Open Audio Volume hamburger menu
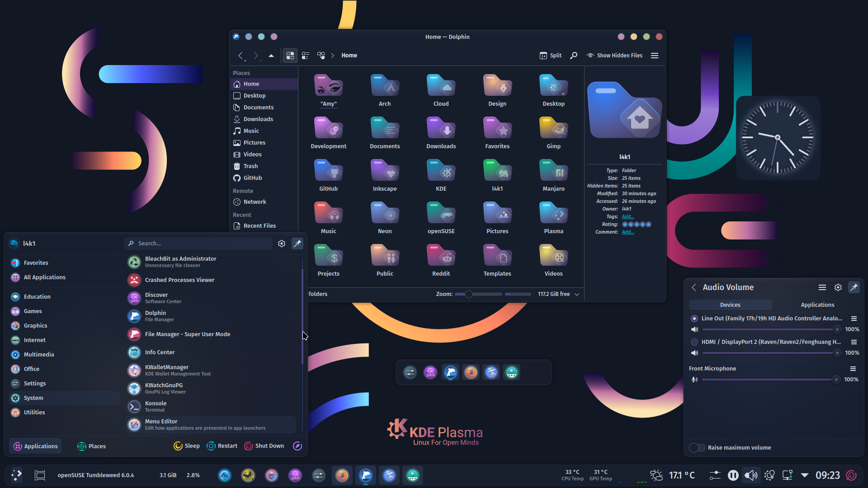 tap(822, 287)
